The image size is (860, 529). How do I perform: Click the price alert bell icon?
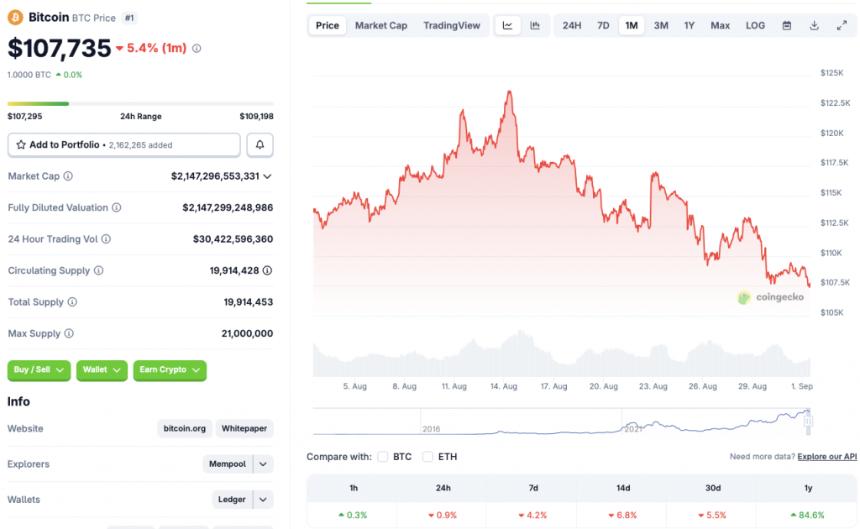260,145
